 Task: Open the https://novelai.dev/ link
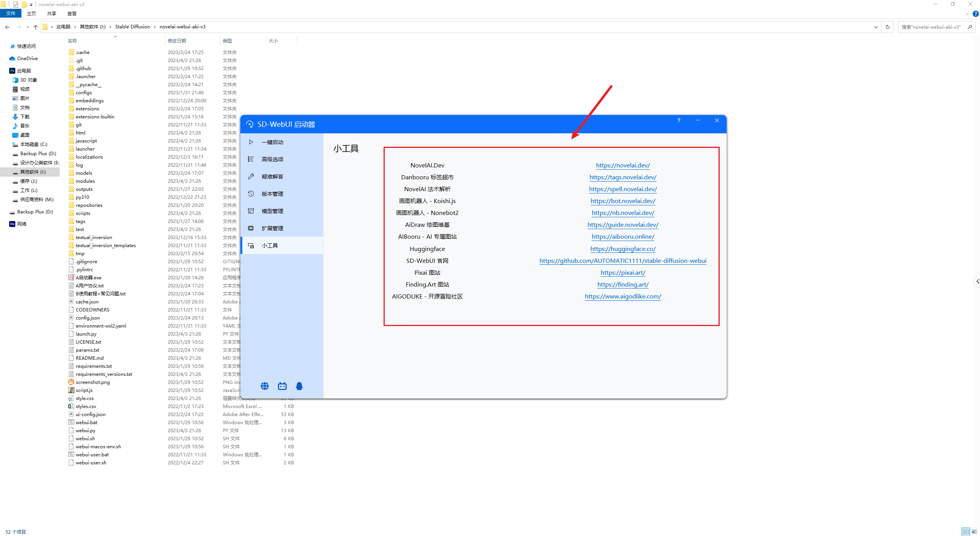[x=623, y=165]
